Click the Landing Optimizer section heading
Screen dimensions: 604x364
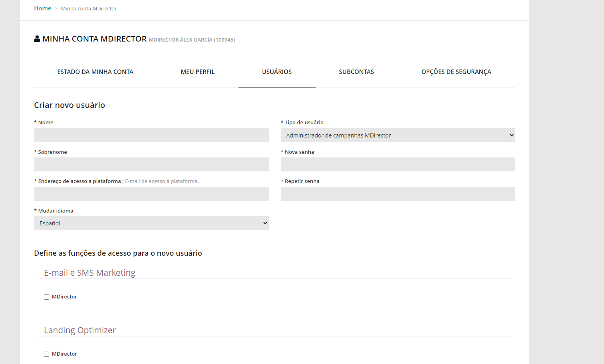pos(80,330)
